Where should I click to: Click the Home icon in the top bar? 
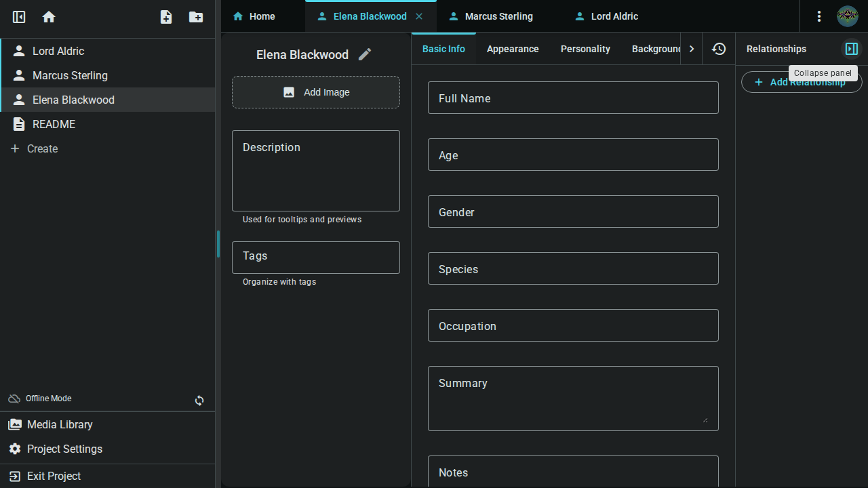pyautogui.click(x=48, y=16)
